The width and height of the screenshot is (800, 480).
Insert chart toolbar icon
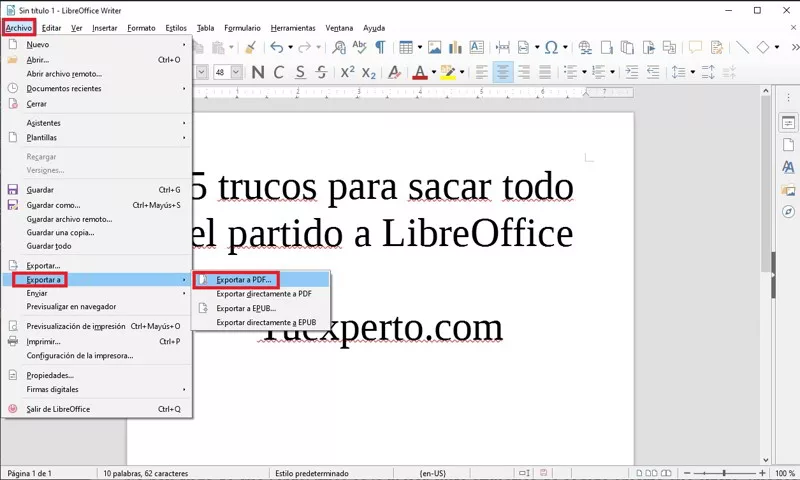point(455,47)
